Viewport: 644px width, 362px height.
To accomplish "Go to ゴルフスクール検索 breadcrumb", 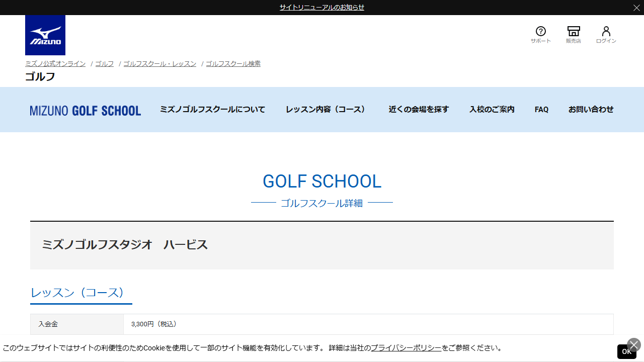I will click(233, 64).
